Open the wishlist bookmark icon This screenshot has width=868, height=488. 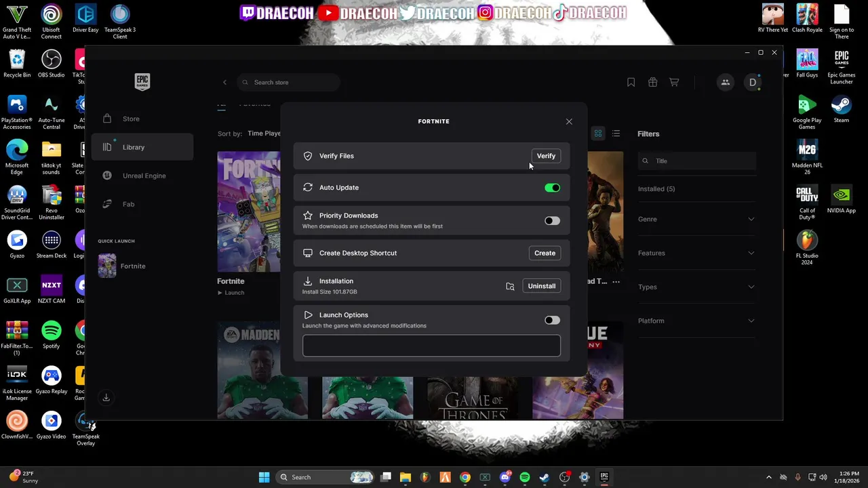631,83
